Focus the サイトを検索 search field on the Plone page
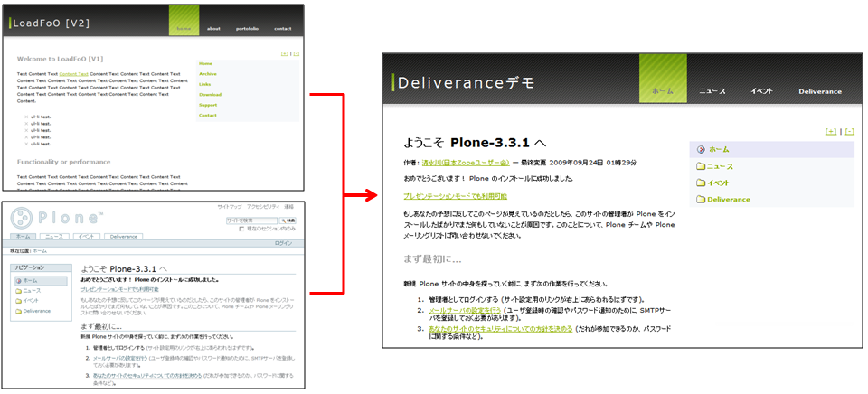Viewport: 868px width, 394px height. tap(251, 220)
